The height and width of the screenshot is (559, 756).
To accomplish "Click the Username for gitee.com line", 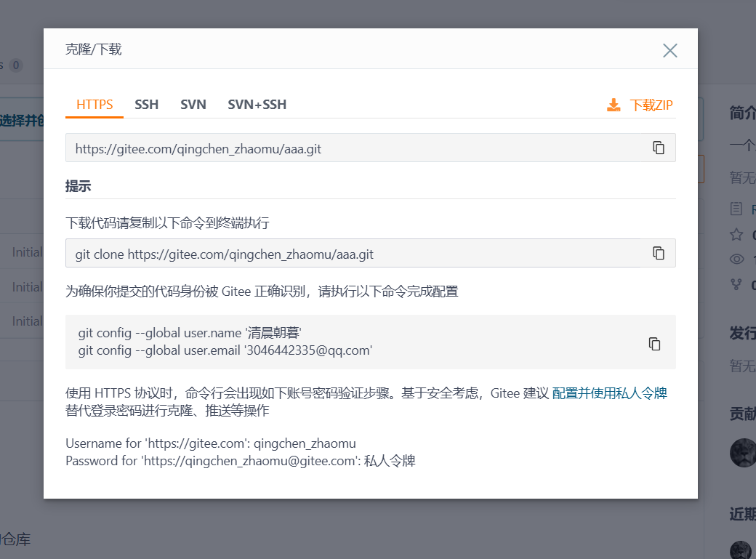I will coord(211,443).
